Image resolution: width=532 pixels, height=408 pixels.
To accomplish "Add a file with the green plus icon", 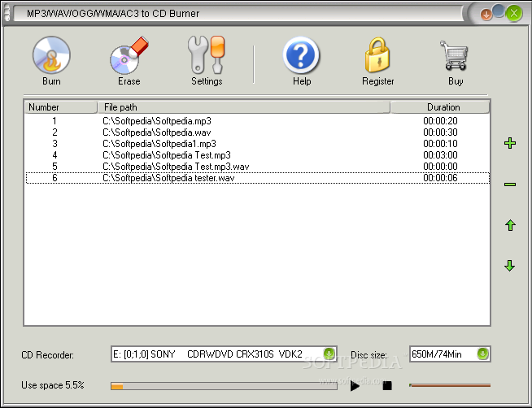I will [510, 143].
